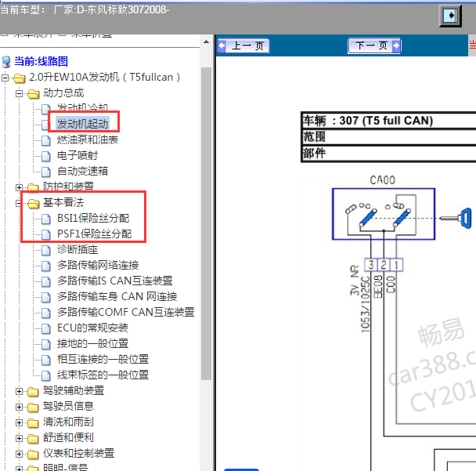Screen dimensions: 476x471
Task: Click document icon beside 多路传输网络连接
Action: click(x=46, y=266)
